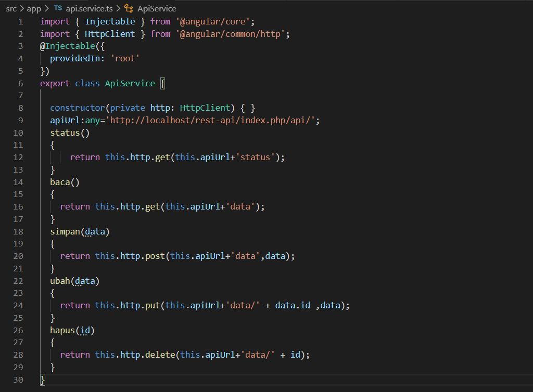Click 'delete' in the hapus return statement
The height and width of the screenshot is (392, 533).
pyautogui.click(x=160, y=355)
